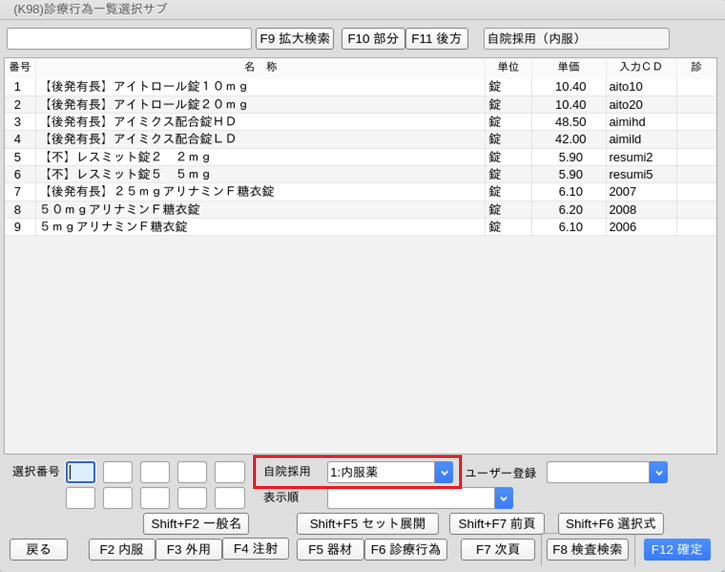Screen dimensions: 725x572
Task: Click the 単価 column header
Action: pyautogui.click(x=568, y=67)
